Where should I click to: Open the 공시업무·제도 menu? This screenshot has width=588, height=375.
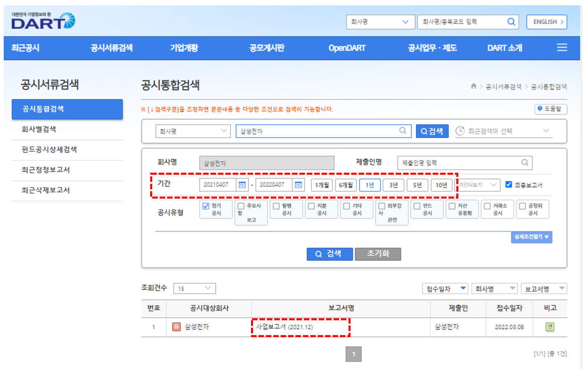(x=432, y=48)
